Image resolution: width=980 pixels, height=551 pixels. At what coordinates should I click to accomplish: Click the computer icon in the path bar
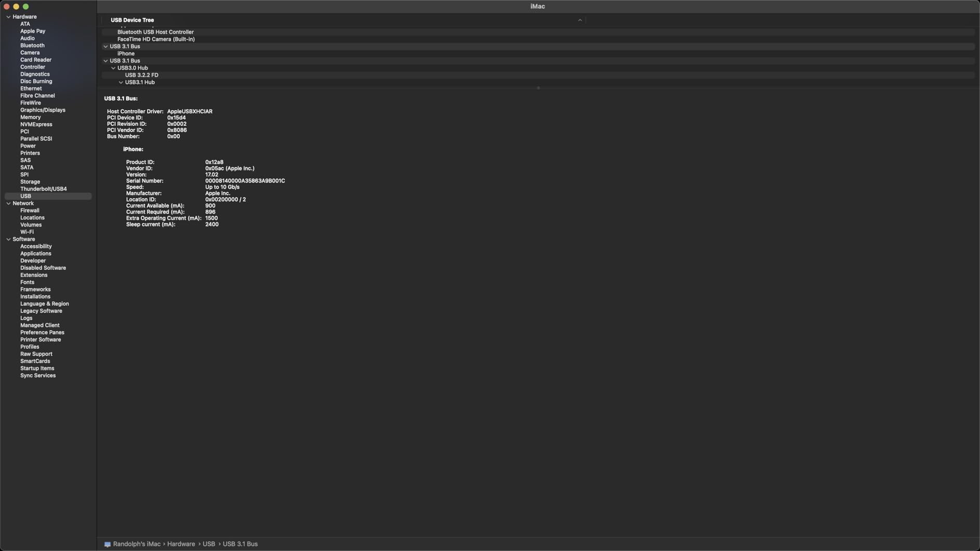pyautogui.click(x=107, y=544)
